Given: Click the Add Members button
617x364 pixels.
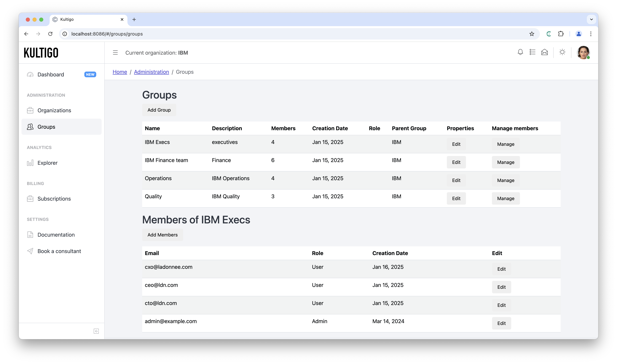Looking at the screenshot, I should point(162,235).
